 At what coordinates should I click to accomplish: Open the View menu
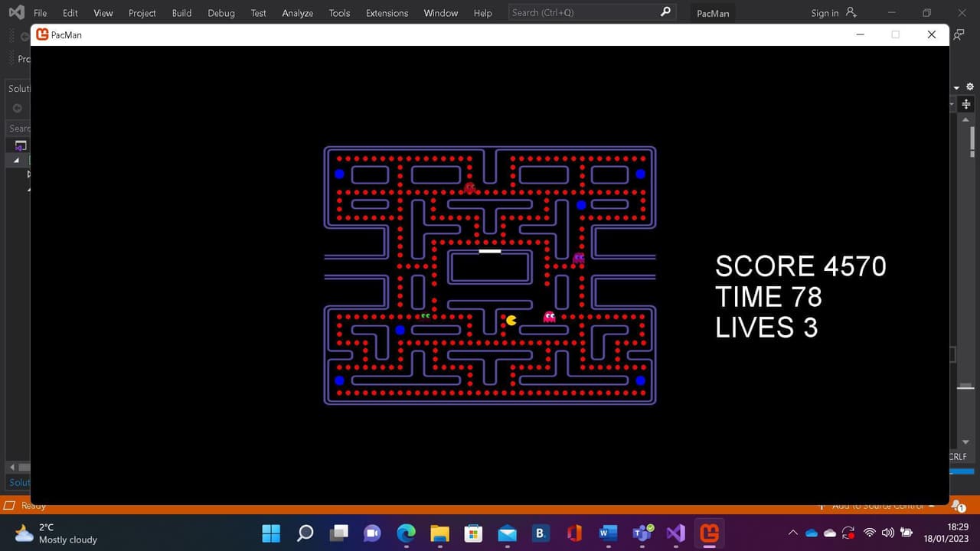pyautogui.click(x=103, y=13)
